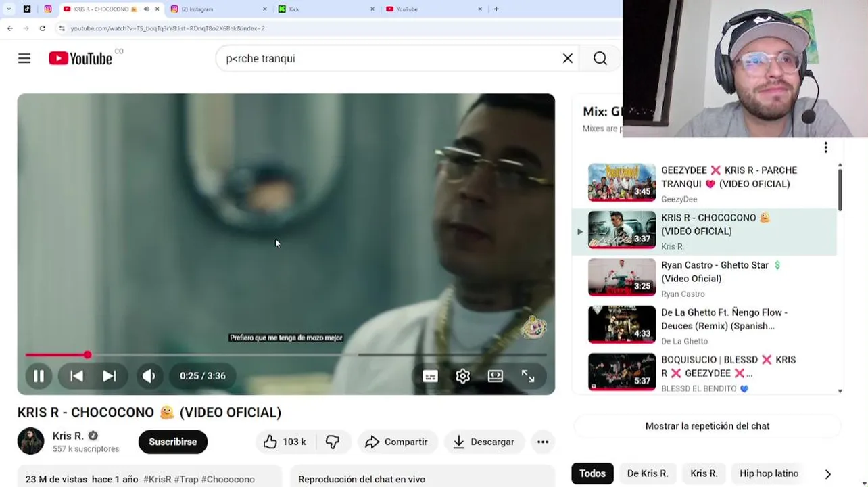This screenshot has width=868, height=487.
Task: Select the KRIS R - CHOCOCONO playlist entry
Action: (x=704, y=231)
